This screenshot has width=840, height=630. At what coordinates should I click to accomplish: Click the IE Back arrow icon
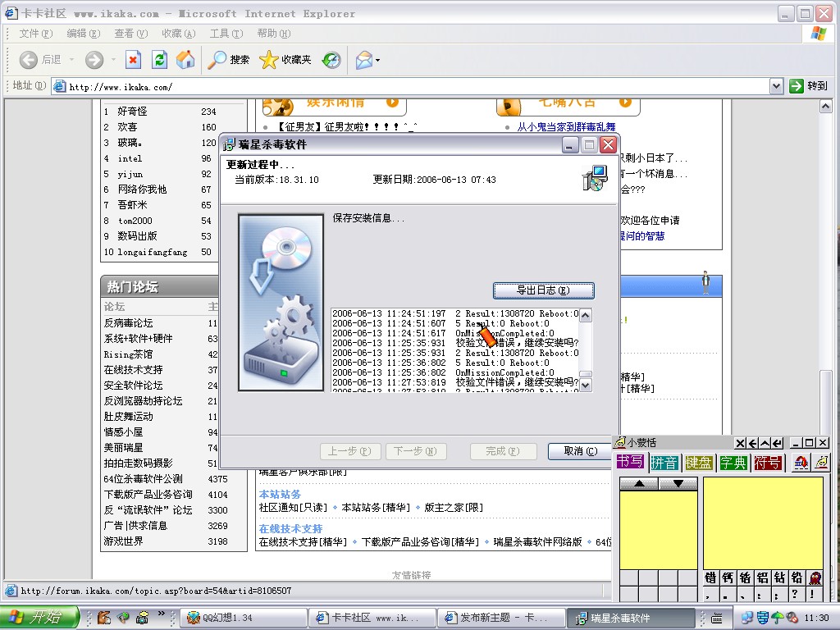29,60
